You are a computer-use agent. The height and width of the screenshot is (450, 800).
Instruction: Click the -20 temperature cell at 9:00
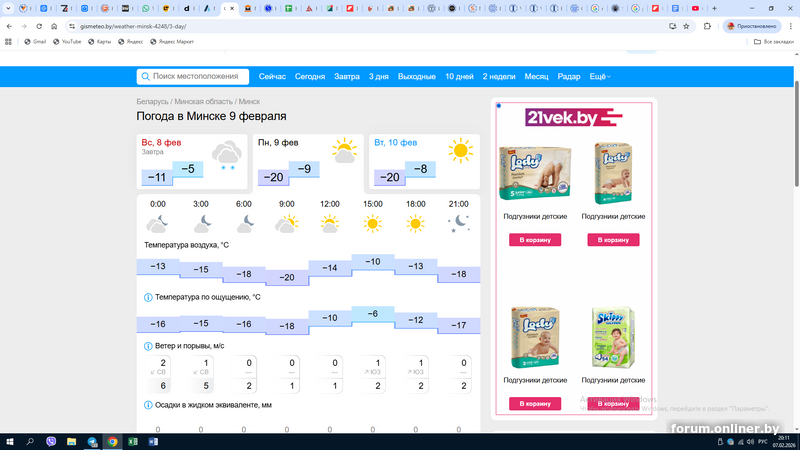[287, 278]
